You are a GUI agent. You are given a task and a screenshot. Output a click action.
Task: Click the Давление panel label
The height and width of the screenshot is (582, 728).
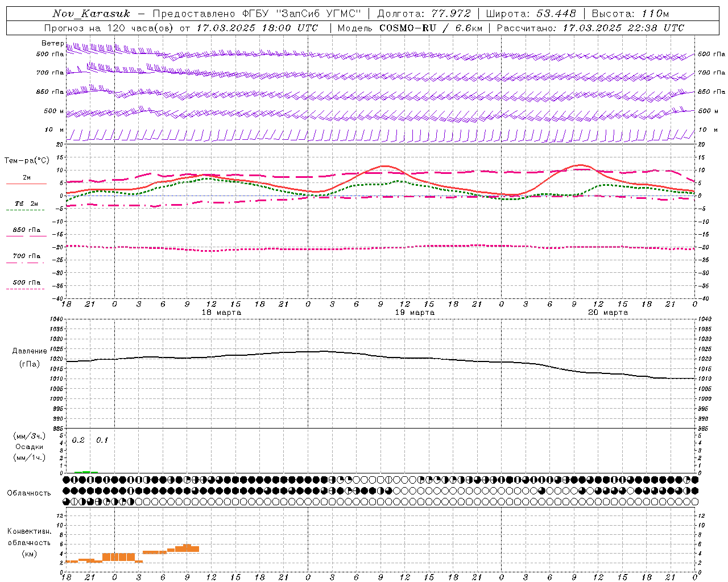coord(30,351)
